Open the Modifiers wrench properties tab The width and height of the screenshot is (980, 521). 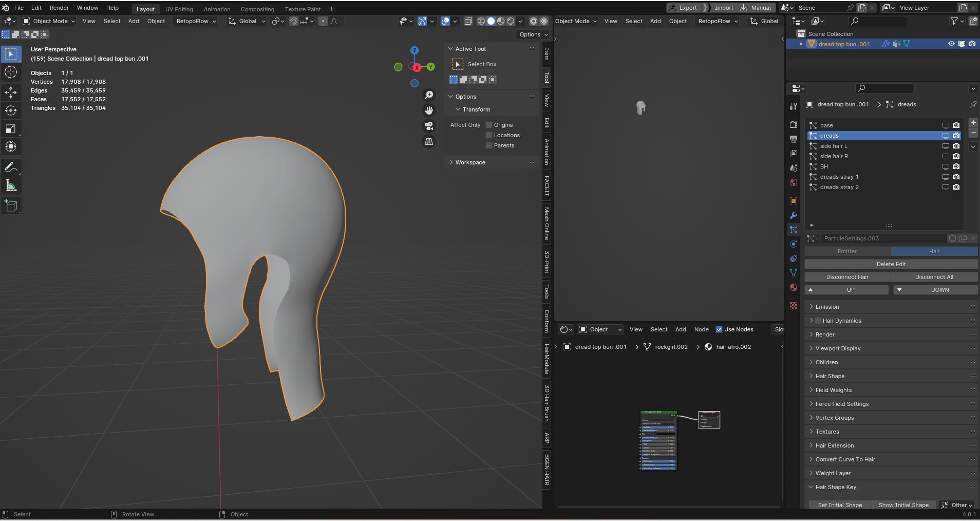[794, 215]
